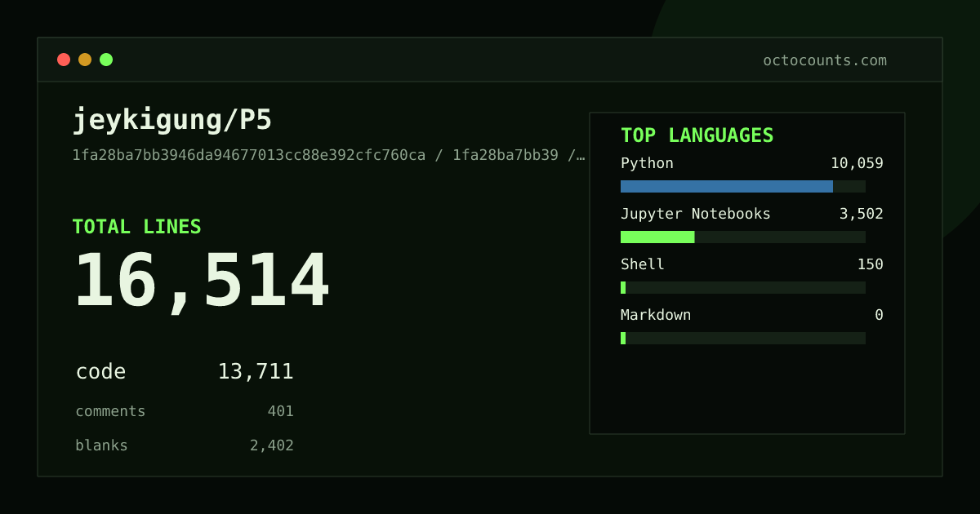Image resolution: width=980 pixels, height=514 pixels.
Task: Click the yellow minimize dot
Action: pyautogui.click(x=85, y=60)
